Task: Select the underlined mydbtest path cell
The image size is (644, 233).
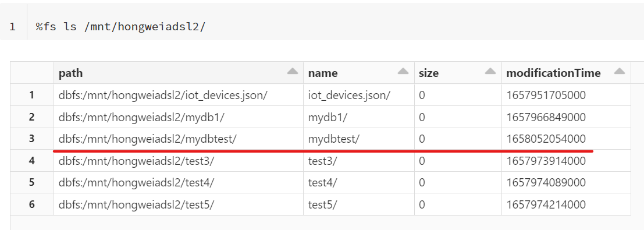Action: [178, 139]
